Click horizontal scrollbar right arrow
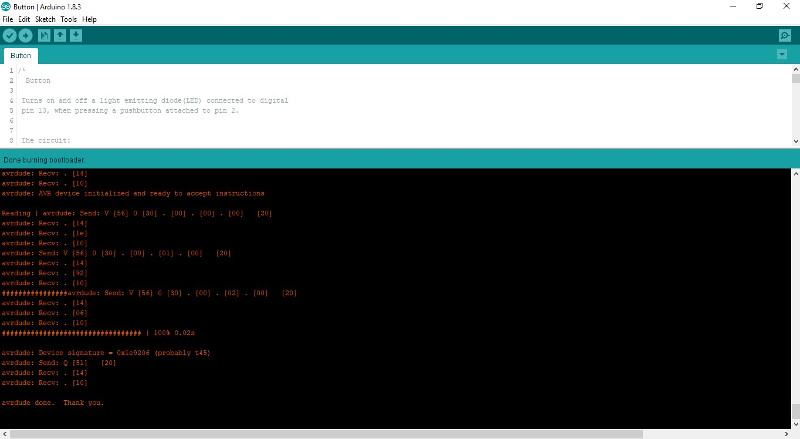The height and width of the screenshot is (439, 800). (787, 434)
